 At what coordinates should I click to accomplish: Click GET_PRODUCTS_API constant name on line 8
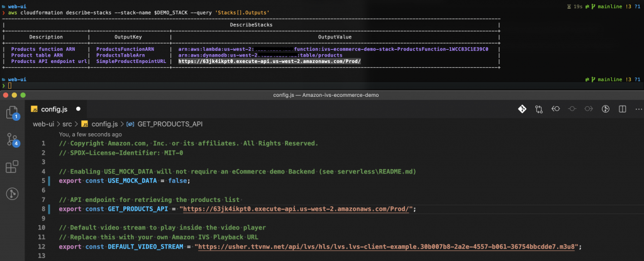138,209
